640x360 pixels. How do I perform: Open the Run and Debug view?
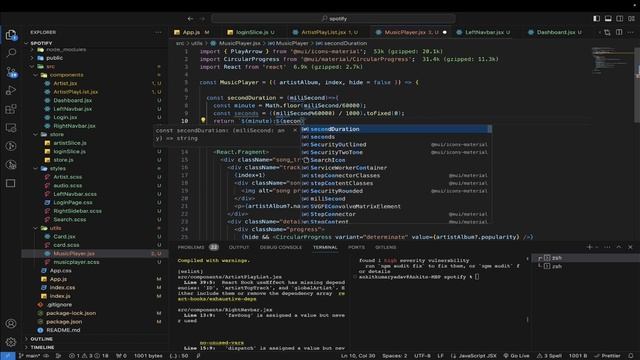tap(11, 91)
